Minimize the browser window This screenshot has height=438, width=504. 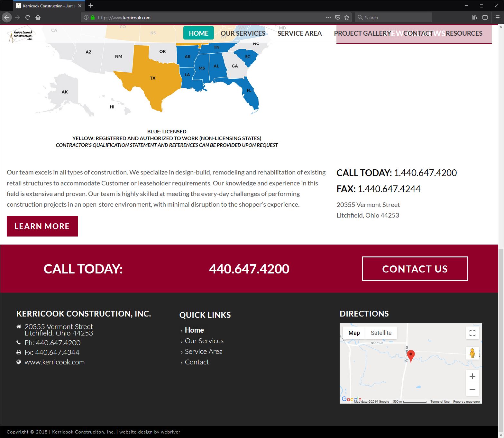466,6
